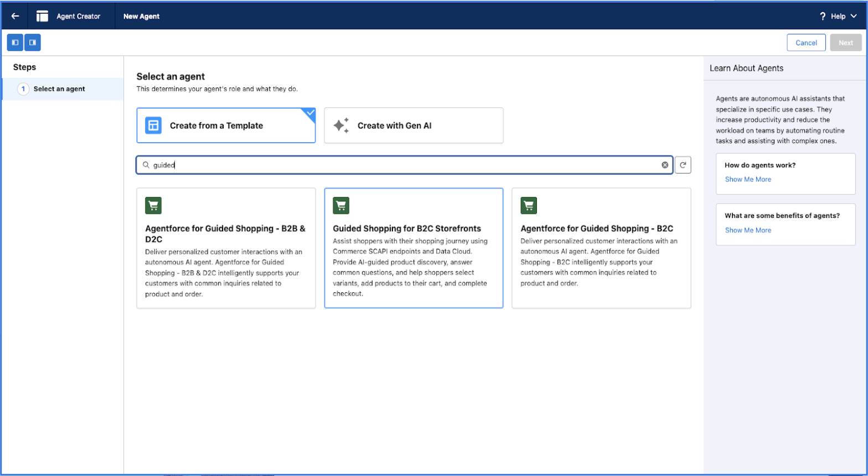Click the magnifier icon in search box

pyautogui.click(x=146, y=165)
